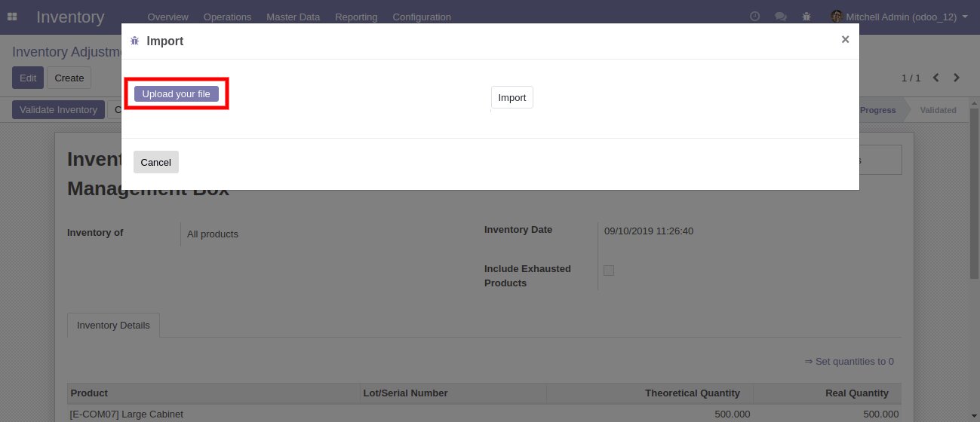The height and width of the screenshot is (422, 980).
Task: Open the apps grid menu icon
Action: pos(12,17)
